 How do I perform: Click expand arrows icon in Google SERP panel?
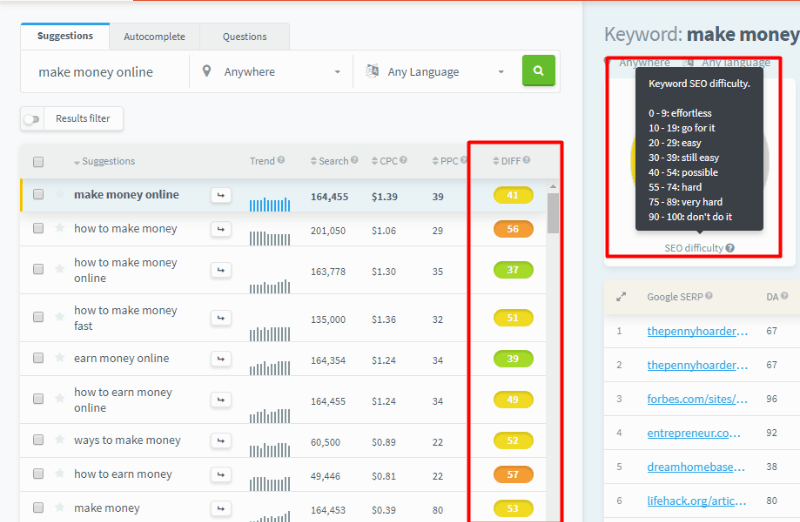coord(621,296)
